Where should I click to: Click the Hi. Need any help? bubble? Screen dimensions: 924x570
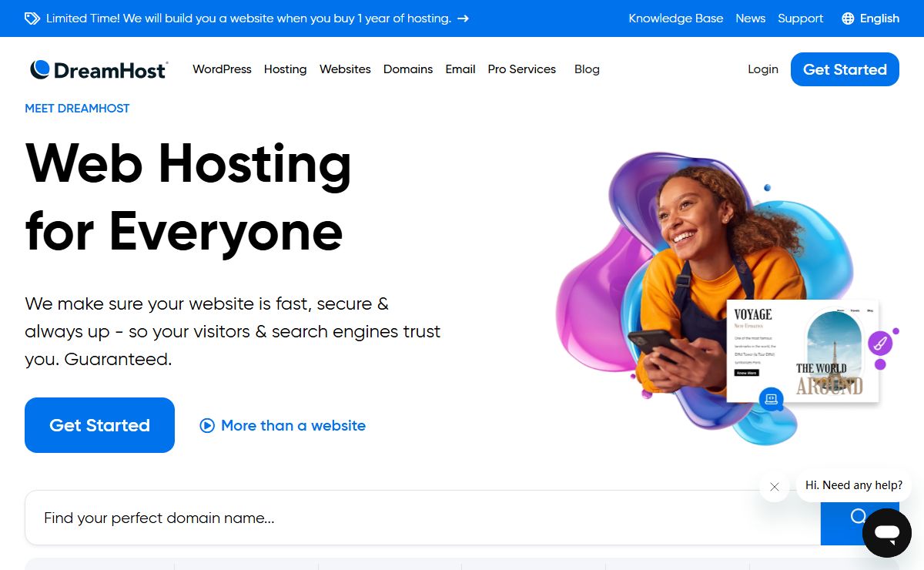854,485
